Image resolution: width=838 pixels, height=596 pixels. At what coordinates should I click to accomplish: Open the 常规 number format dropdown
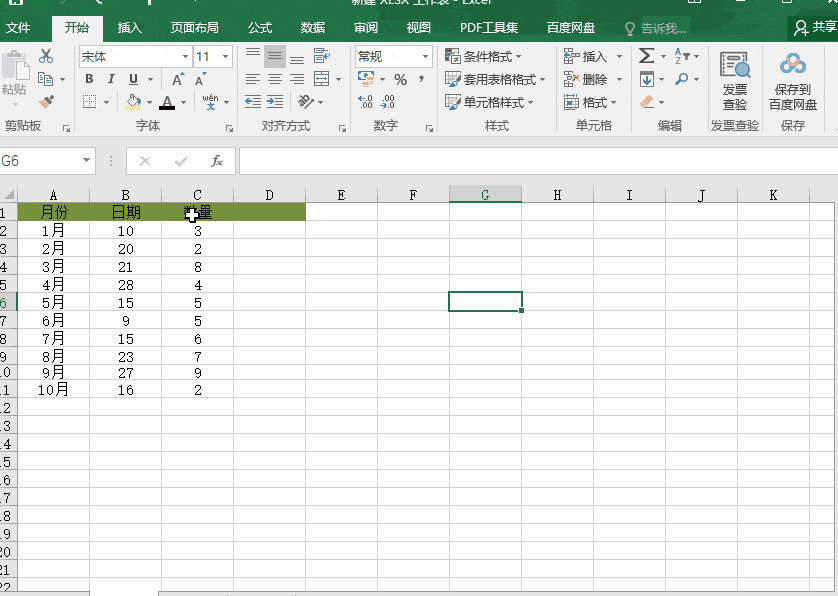pyautogui.click(x=425, y=56)
